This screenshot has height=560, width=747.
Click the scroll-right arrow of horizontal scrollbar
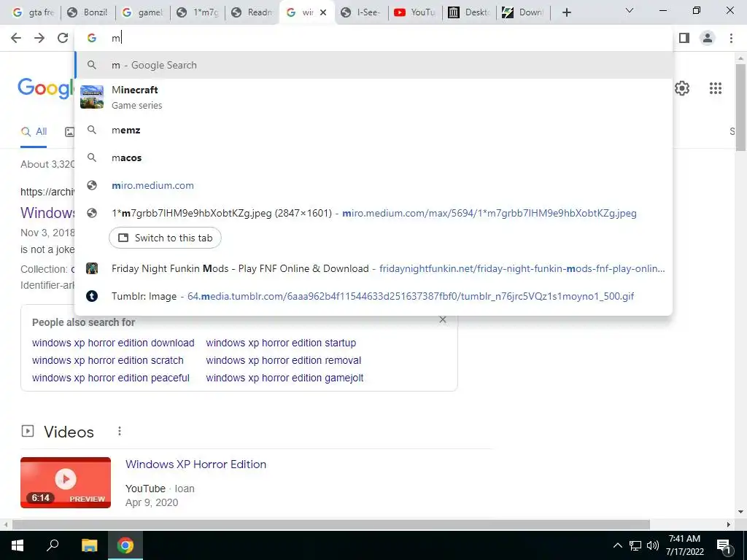[x=729, y=524]
